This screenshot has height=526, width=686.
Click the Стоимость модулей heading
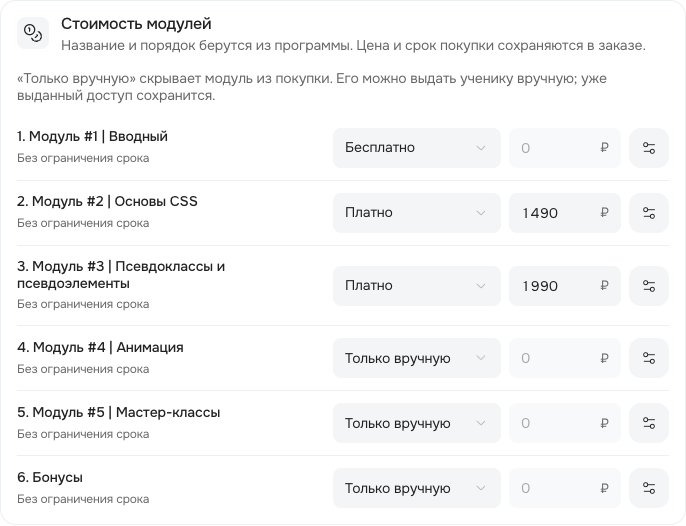136,24
